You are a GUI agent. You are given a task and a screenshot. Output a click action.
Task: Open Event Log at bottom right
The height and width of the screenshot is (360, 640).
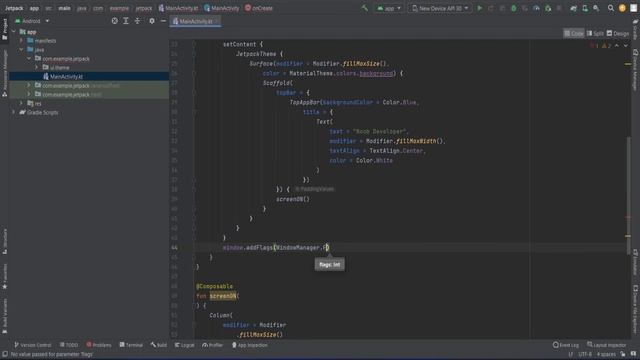point(566,345)
